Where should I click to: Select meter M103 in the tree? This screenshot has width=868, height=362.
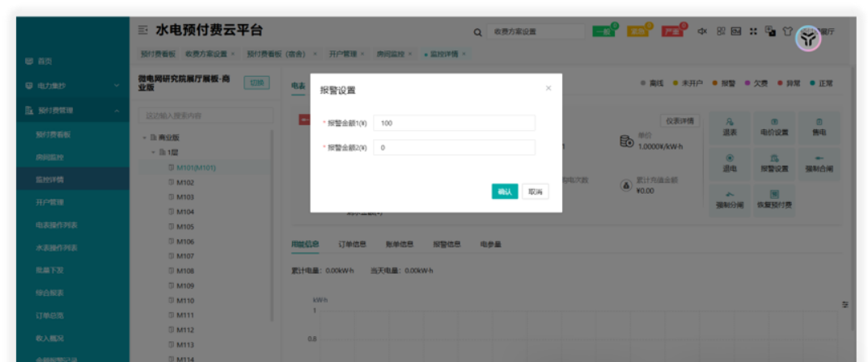(185, 197)
